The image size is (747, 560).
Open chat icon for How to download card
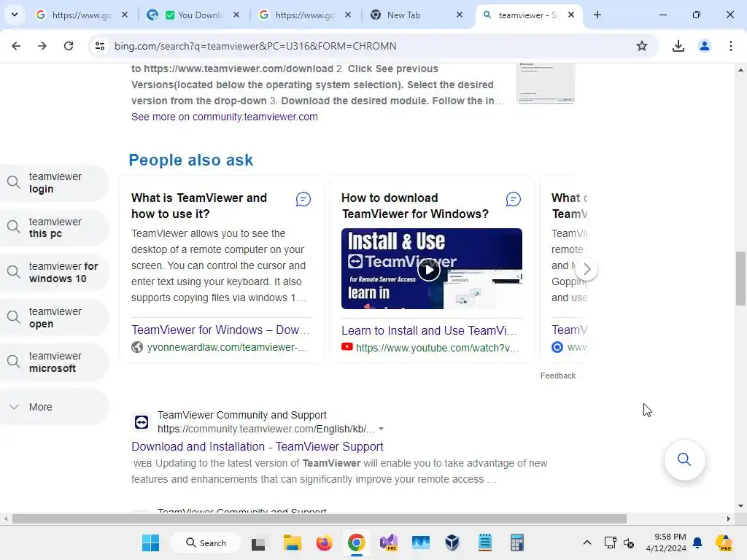(513, 199)
